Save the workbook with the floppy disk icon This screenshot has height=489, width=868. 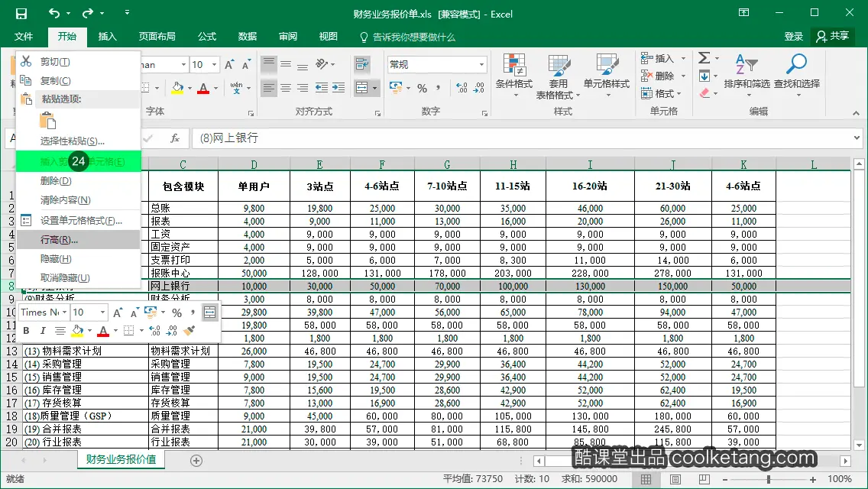pyautogui.click(x=21, y=13)
